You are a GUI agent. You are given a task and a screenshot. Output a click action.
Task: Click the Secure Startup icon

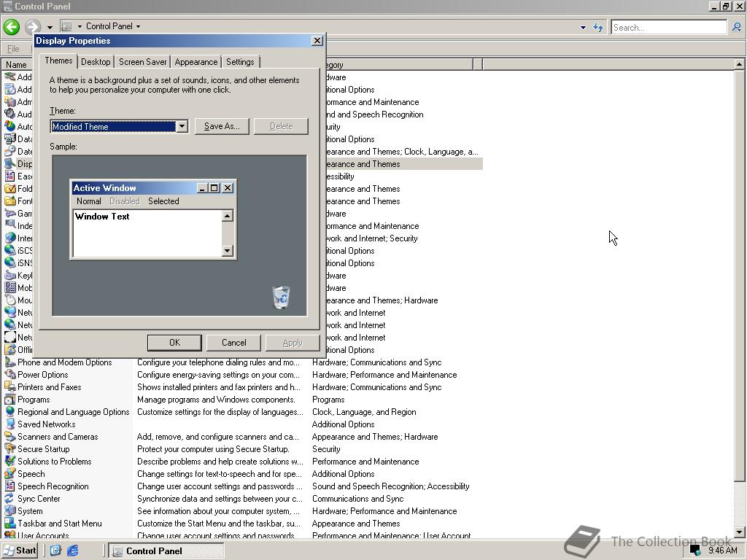(x=9, y=449)
